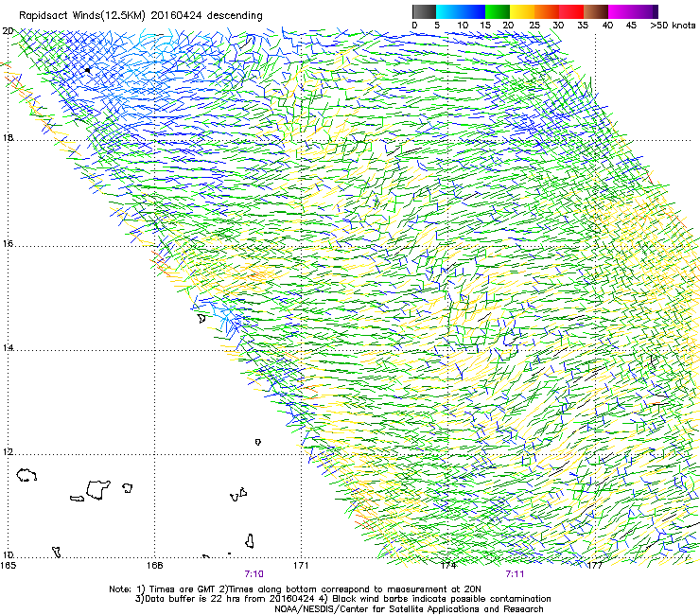Click the longitude label '168' on the bottom axis
This screenshot has height=615, width=700.
[x=154, y=566]
